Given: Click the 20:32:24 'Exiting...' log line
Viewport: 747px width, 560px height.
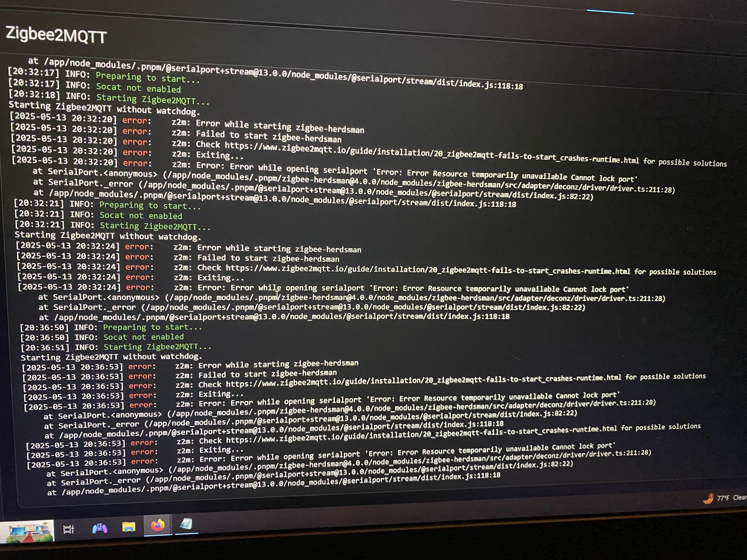Looking at the screenshot, I should pos(131,277).
